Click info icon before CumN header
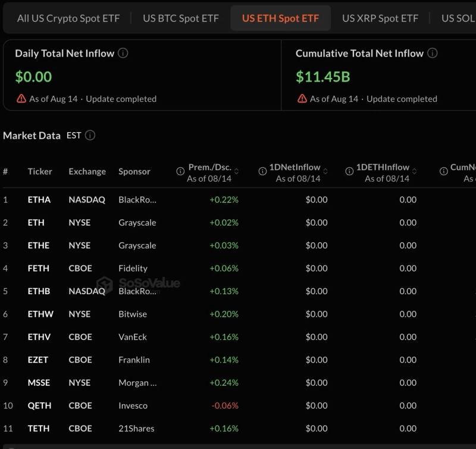Screen dimensions: 476x449 click(x=444, y=172)
